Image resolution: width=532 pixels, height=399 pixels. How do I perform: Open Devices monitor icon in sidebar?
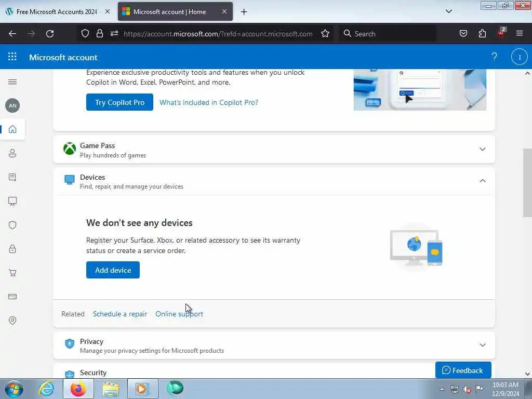tap(12, 201)
